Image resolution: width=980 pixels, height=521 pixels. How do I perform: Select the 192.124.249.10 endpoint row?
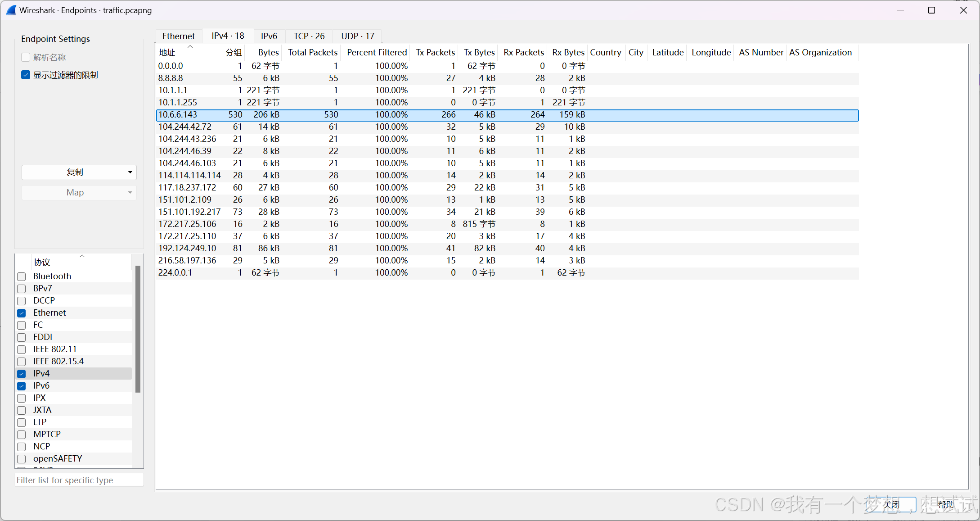point(187,248)
